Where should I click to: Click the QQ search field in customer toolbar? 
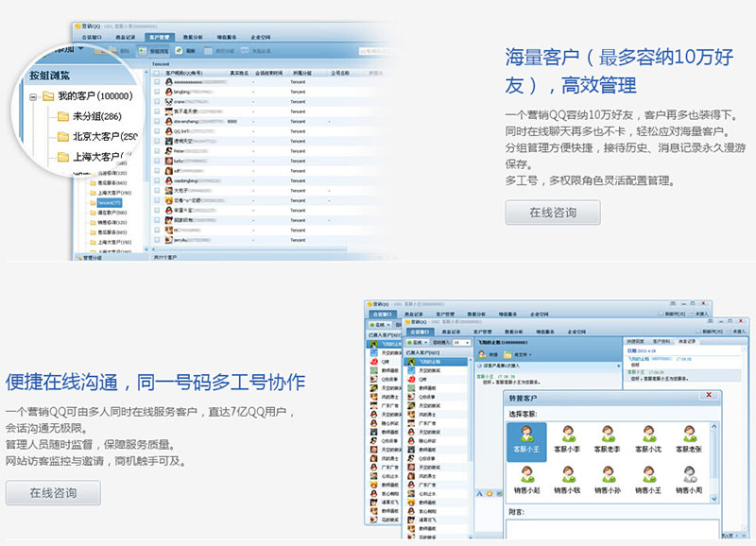click(373, 51)
